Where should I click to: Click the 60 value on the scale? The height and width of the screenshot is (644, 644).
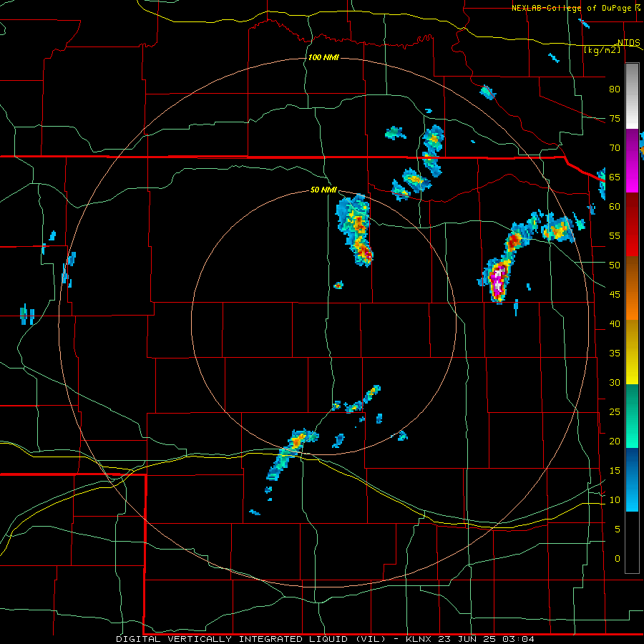[x=615, y=207]
